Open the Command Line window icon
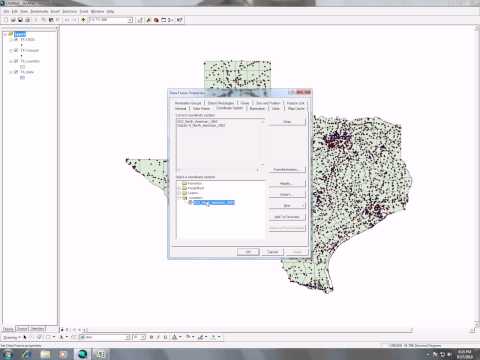480x360 pixels. coord(163,20)
